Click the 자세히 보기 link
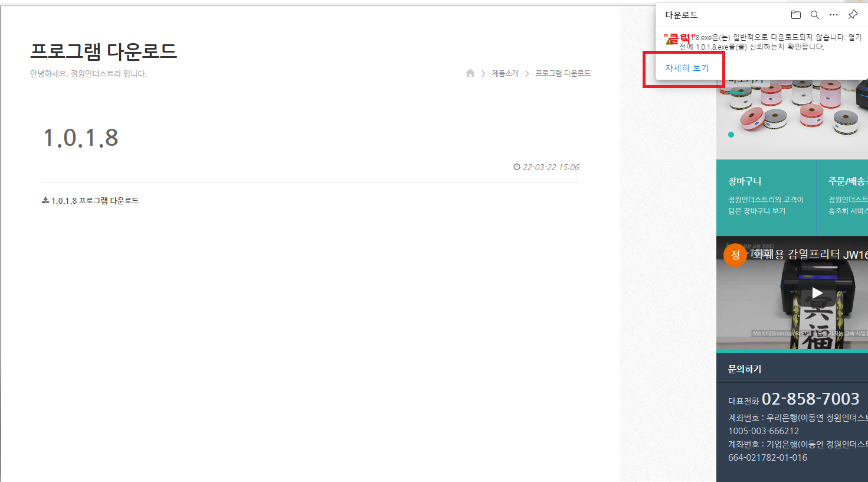The height and width of the screenshot is (482, 868). tap(687, 68)
